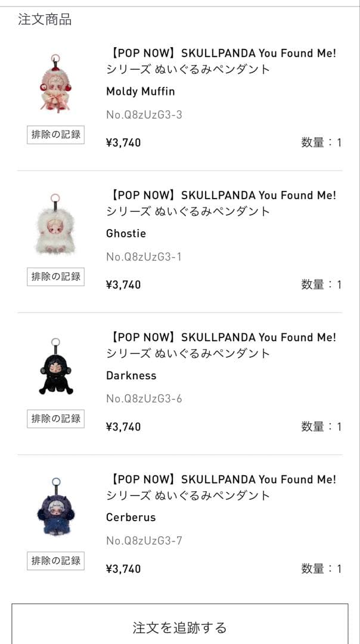
Task: Open the Ghostie product thumbnail
Action: click(x=55, y=225)
